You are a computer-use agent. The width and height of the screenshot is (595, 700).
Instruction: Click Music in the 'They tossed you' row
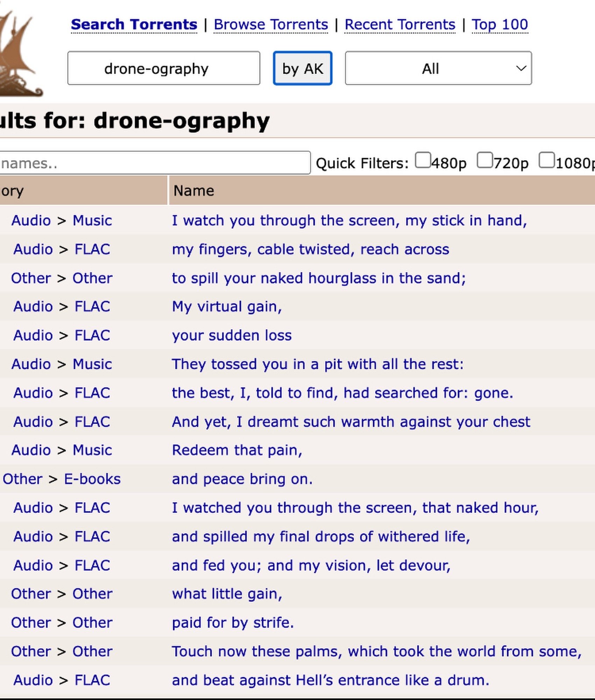[x=92, y=364]
